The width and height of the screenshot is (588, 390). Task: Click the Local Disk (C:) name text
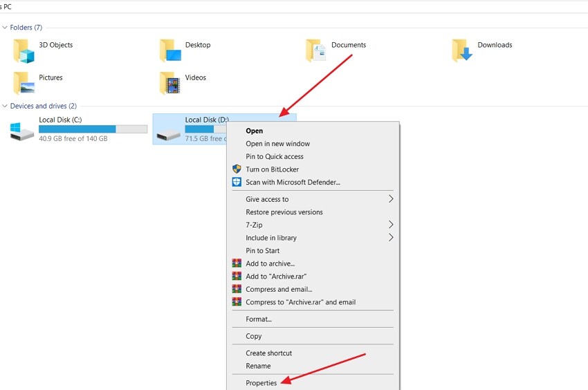[60, 120]
